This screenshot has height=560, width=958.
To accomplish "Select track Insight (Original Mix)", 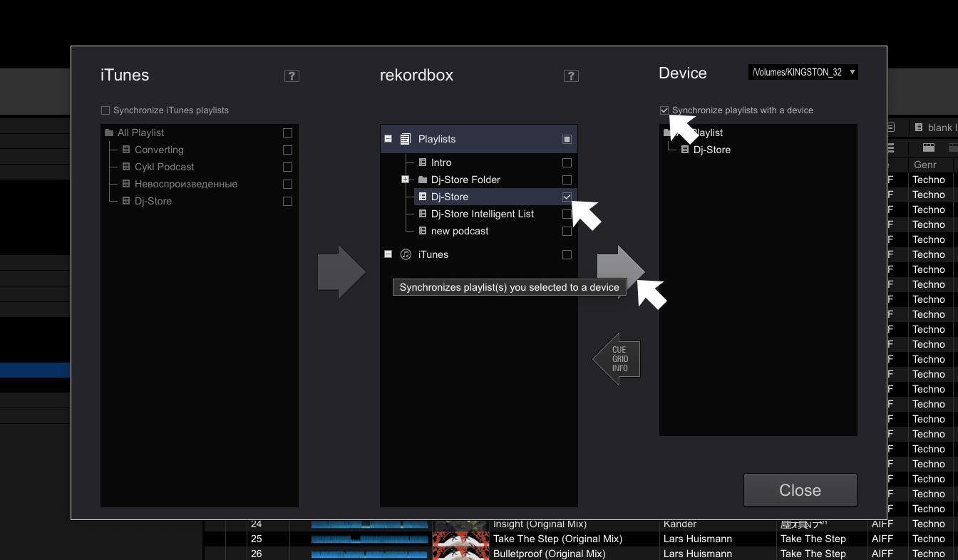I will pos(540,524).
